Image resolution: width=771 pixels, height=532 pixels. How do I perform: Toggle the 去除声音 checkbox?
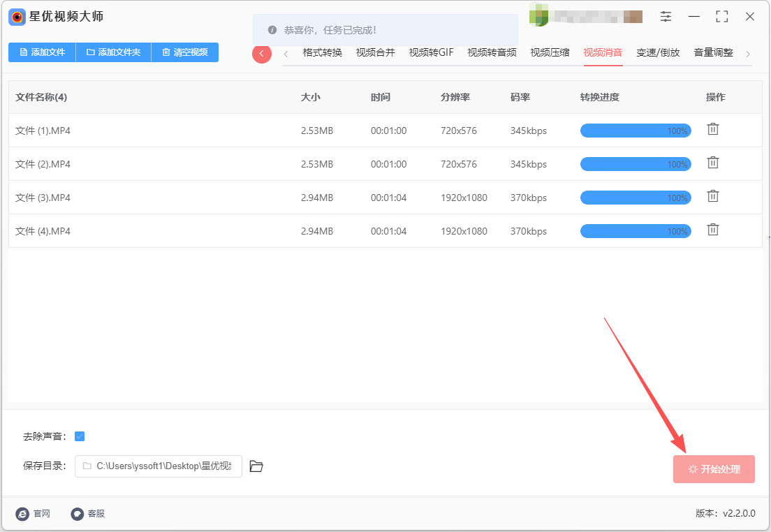pos(80,436)
